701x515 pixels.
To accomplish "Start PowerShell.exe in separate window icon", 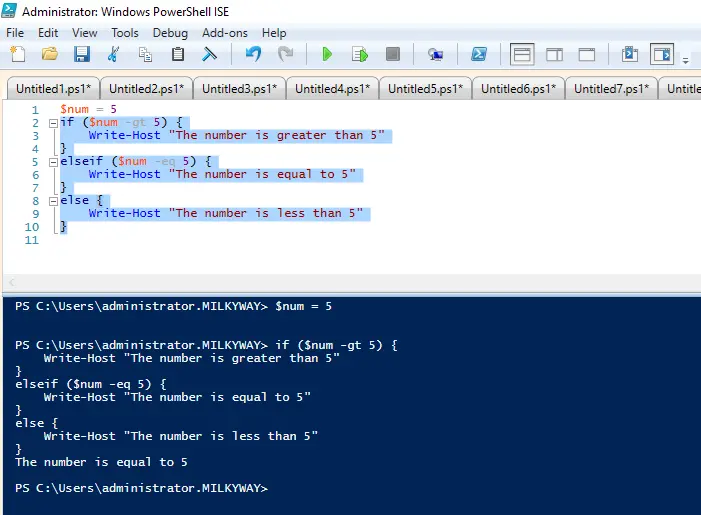I will click(479, 55).
